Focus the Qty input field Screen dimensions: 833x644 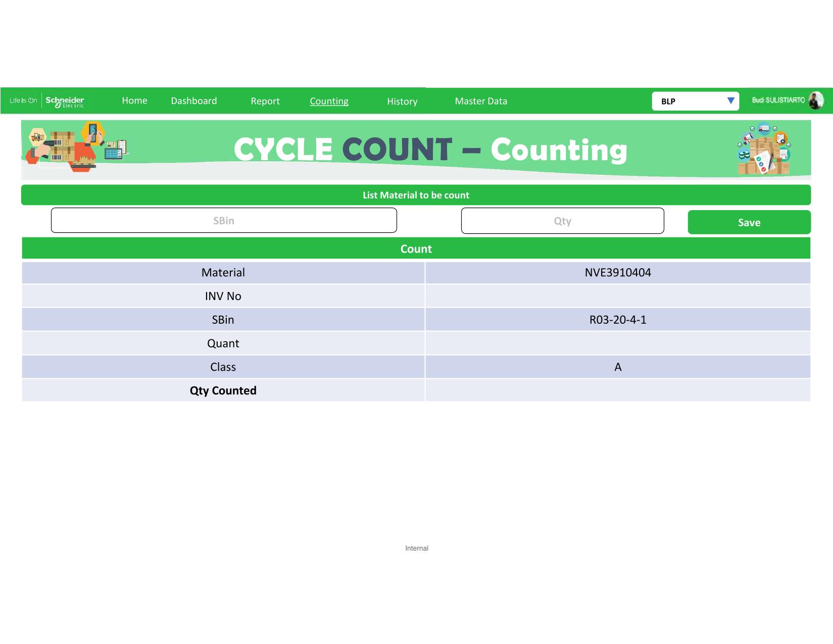562,221
